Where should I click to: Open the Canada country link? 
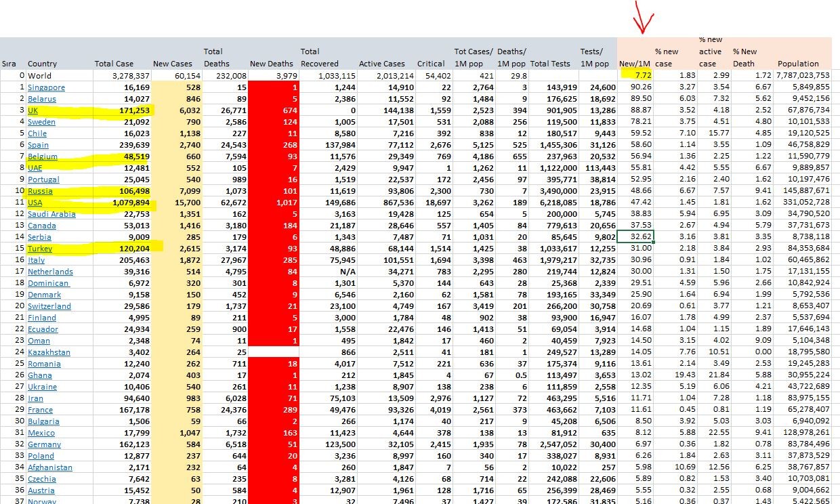[x=41, y=226]
